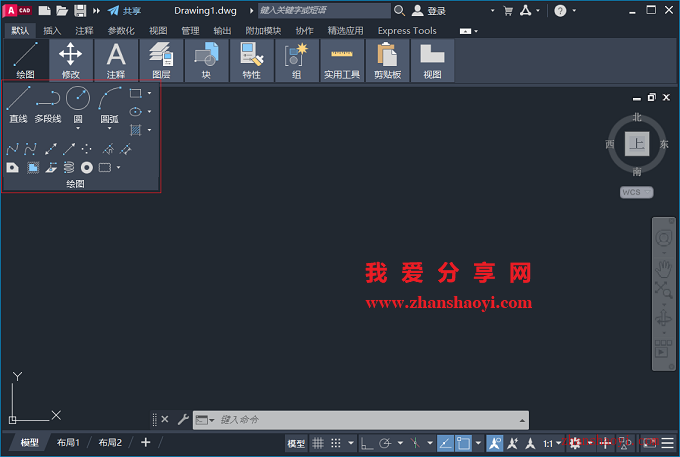Image resolution: width=680 pixels, height=457 pixels.
Task: Select the Ellipse tool in draw panel
Action: 136,112
